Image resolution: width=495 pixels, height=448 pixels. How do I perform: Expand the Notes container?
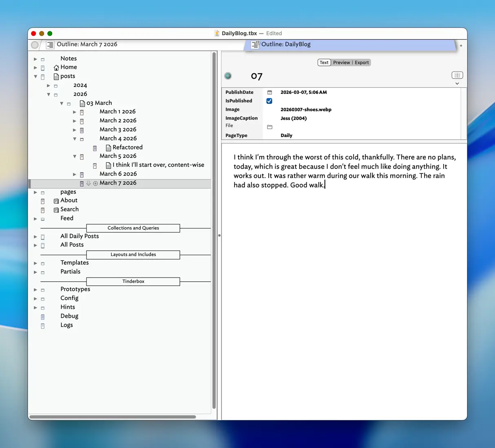click(x=35, y=59)
